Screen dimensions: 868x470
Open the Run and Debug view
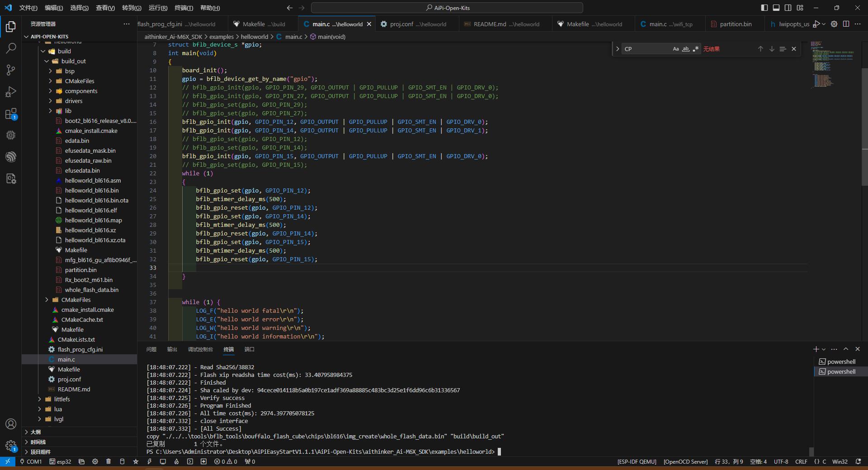click(x=11, y=92)
